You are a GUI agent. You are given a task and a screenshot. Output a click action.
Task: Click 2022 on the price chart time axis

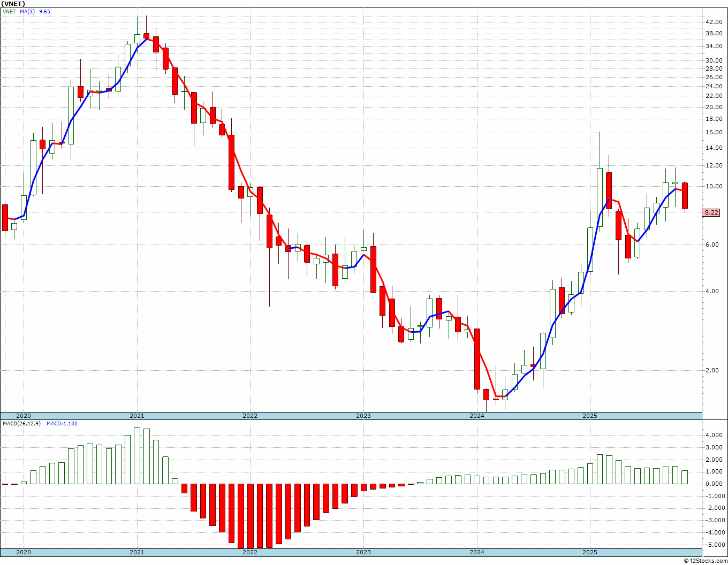[x=250, y=416]
